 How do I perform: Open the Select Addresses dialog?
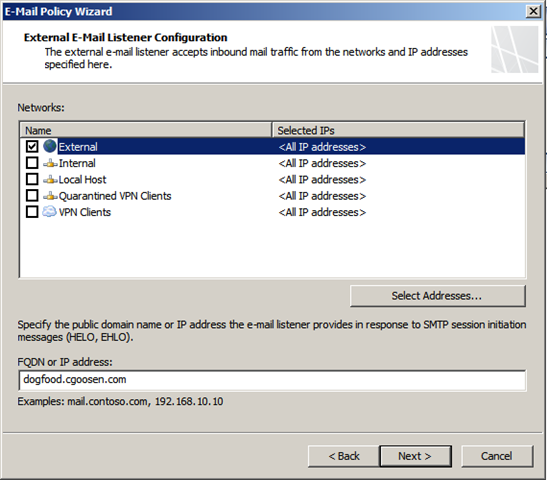[437, 296]
